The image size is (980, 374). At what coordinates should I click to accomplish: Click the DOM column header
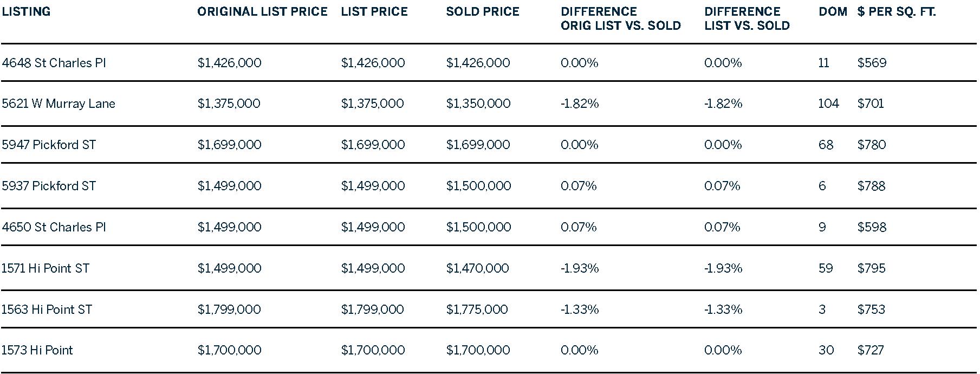pos(833,11)
